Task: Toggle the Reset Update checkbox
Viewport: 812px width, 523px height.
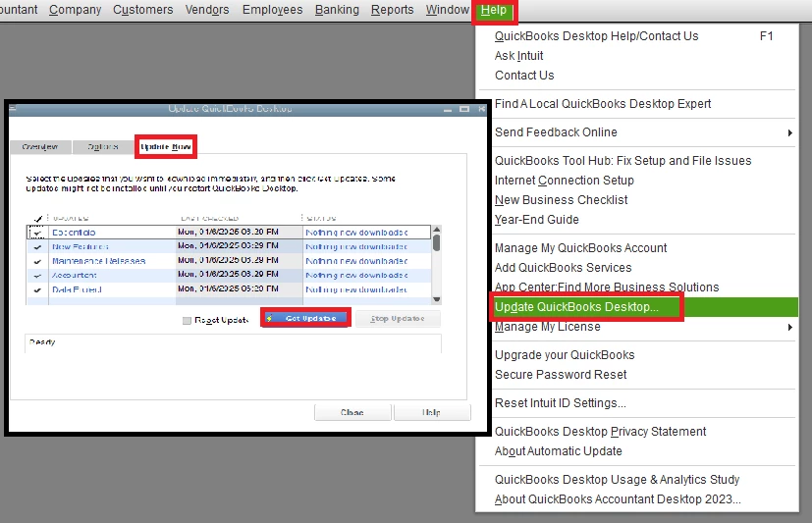Action: tap(187, 321)
